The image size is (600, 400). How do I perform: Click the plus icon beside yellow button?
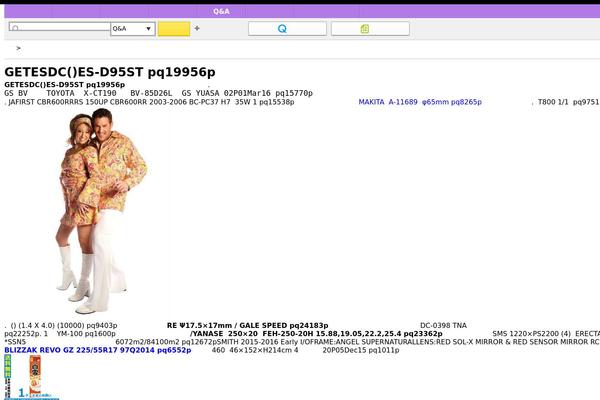point(197,28)
